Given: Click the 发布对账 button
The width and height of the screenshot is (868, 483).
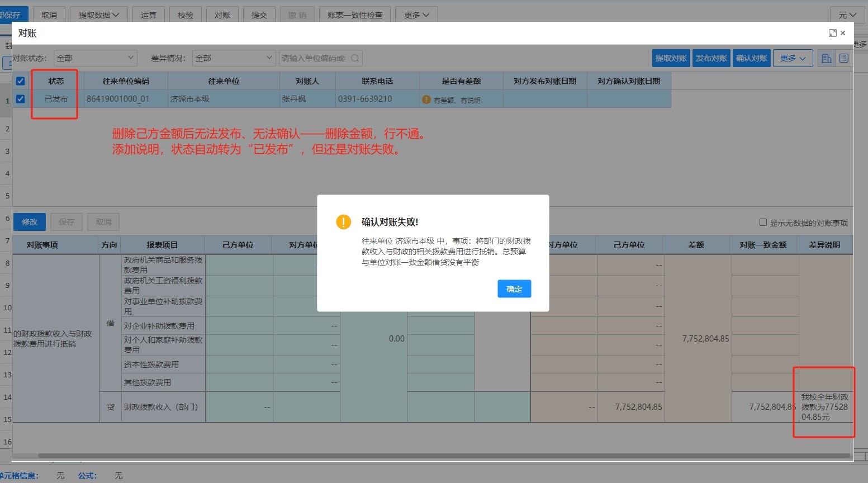Looking at the screenshot, I should [711, 58].
